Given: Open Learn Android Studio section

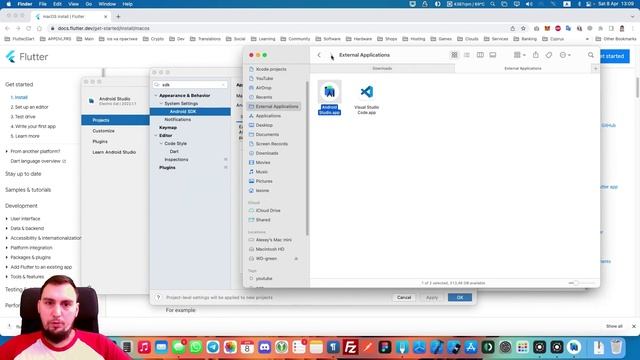Looking at the screenshot, I should pyautogui.click(x=114, y=152).
